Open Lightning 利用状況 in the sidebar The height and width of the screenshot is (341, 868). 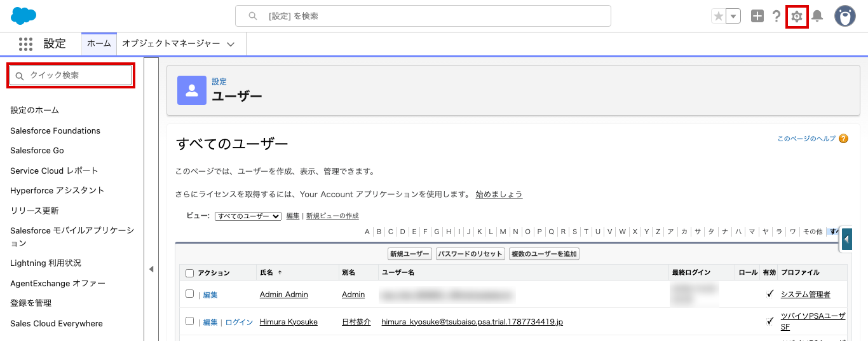(x=46, y=263)
